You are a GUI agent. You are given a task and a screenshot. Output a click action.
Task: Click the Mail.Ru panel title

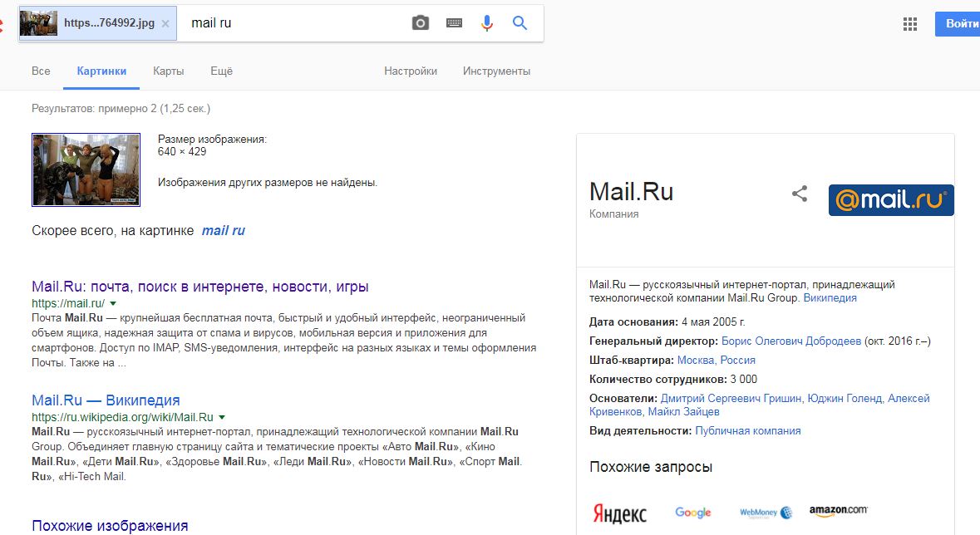tap(631, 192)
